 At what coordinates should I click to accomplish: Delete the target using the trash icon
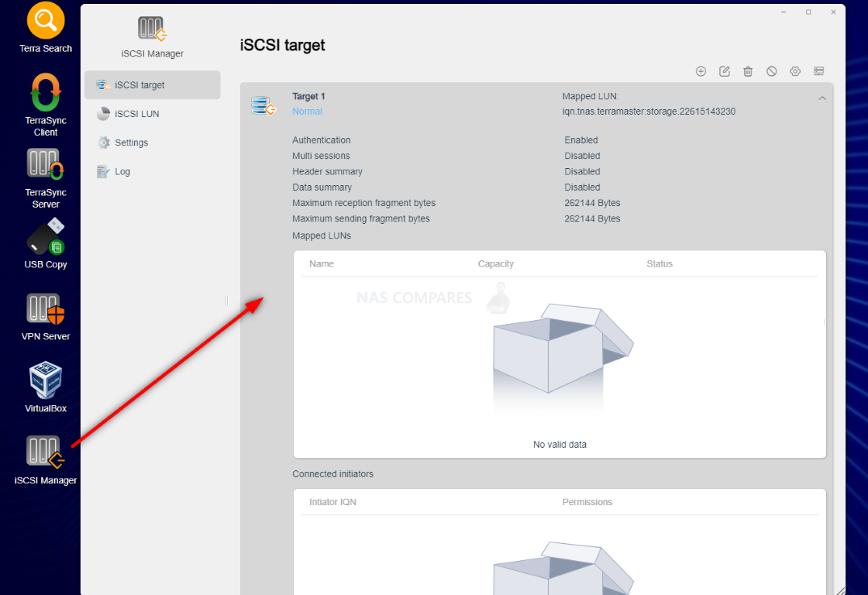click(748, 71)
